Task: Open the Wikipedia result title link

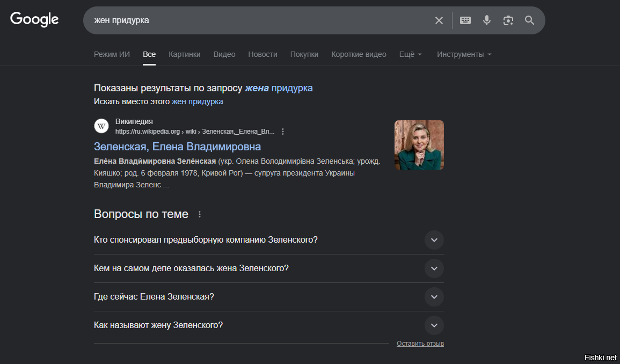Action: click(177, 147)
